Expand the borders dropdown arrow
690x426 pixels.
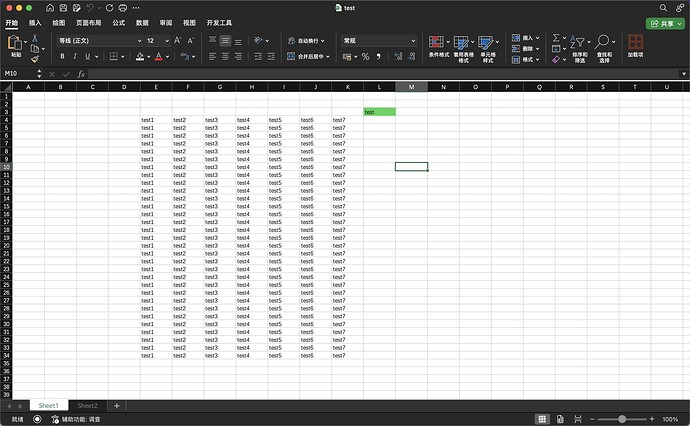122,56
